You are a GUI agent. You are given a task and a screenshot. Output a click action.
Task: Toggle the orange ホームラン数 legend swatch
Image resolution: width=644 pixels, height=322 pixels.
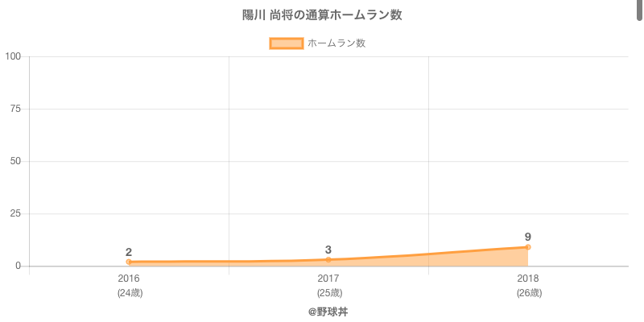(286, 43)
